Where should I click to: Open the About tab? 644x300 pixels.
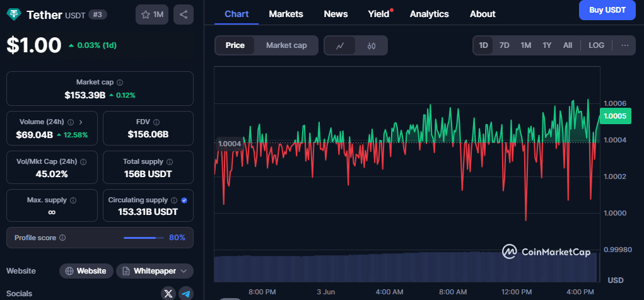click(483, 14)
